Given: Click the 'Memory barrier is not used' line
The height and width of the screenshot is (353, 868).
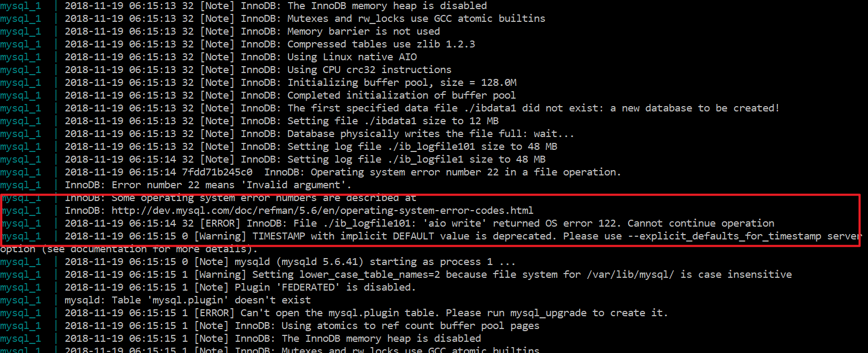Looking at the screenshot, I should [252, 31].
